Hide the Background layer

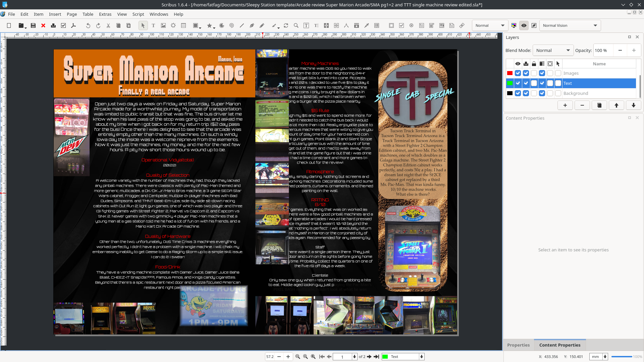(x=518, y=93)
